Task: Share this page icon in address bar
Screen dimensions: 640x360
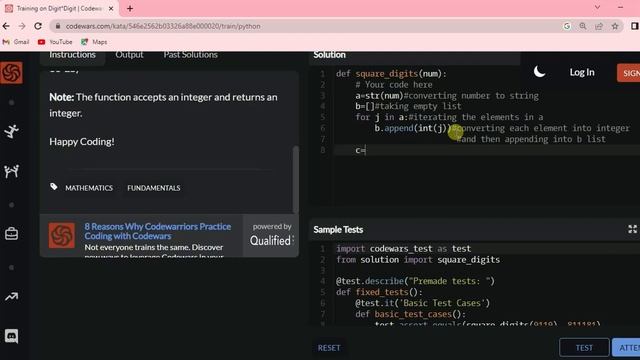Action: (x=599, y=26)
